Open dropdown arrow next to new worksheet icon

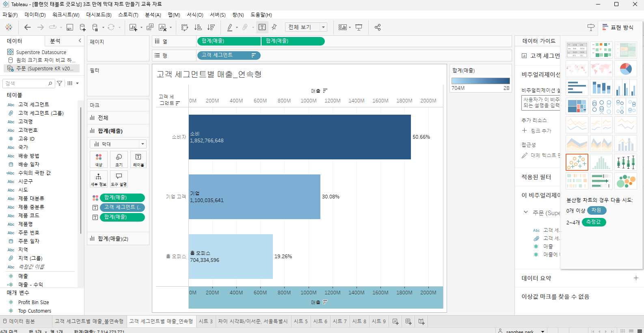141,28
